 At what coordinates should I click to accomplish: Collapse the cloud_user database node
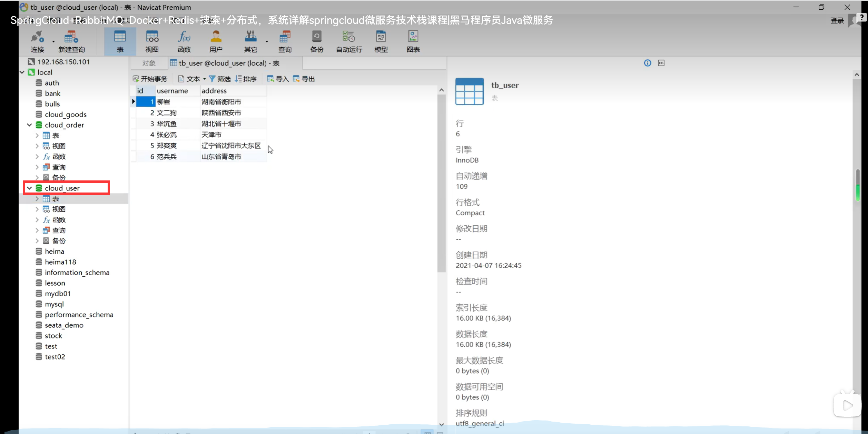30,188
